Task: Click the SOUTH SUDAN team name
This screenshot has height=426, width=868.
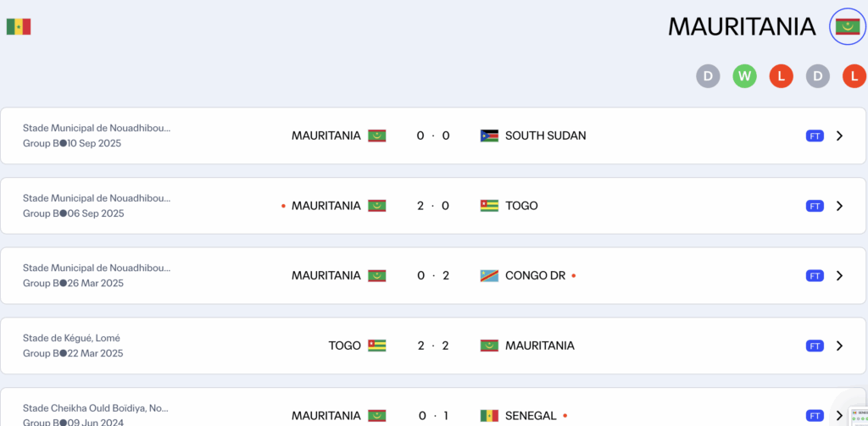Action: point(545,136)
